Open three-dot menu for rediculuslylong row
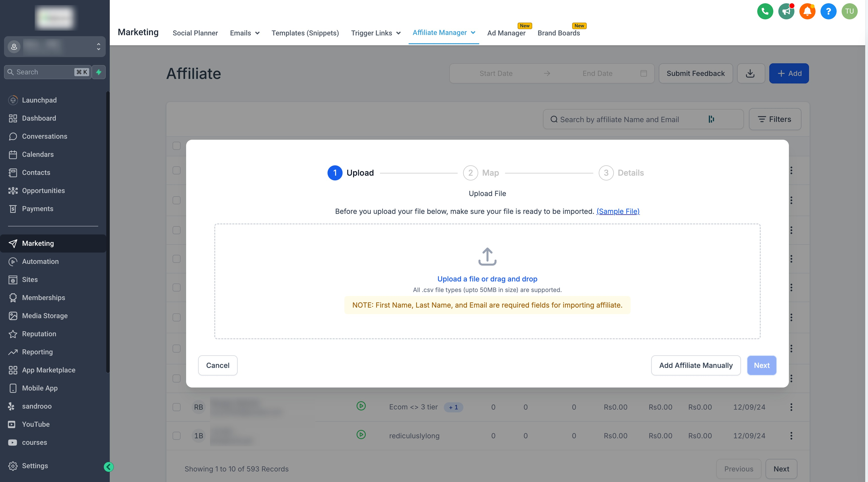Image resolution: width=868 pixels, height=482 pixels. pos(791,436)
